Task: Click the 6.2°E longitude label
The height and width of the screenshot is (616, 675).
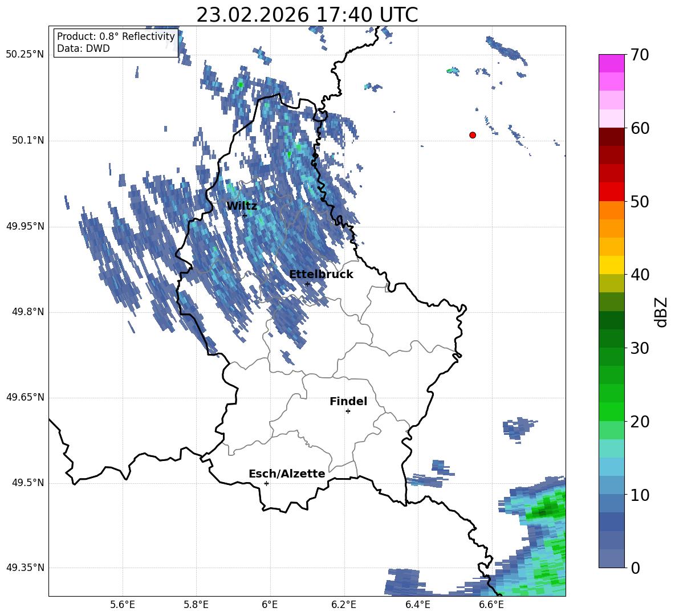Action: [x=344, y=605]
